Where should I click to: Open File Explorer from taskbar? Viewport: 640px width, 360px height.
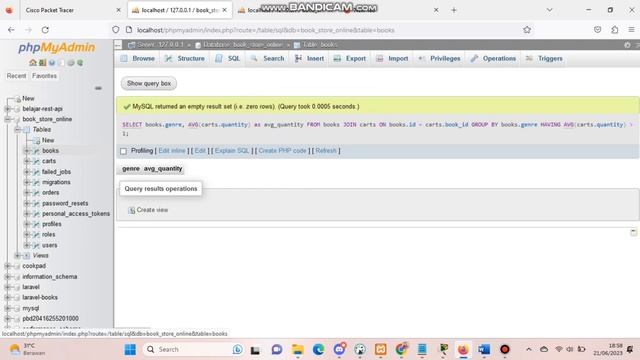(298, 349)
